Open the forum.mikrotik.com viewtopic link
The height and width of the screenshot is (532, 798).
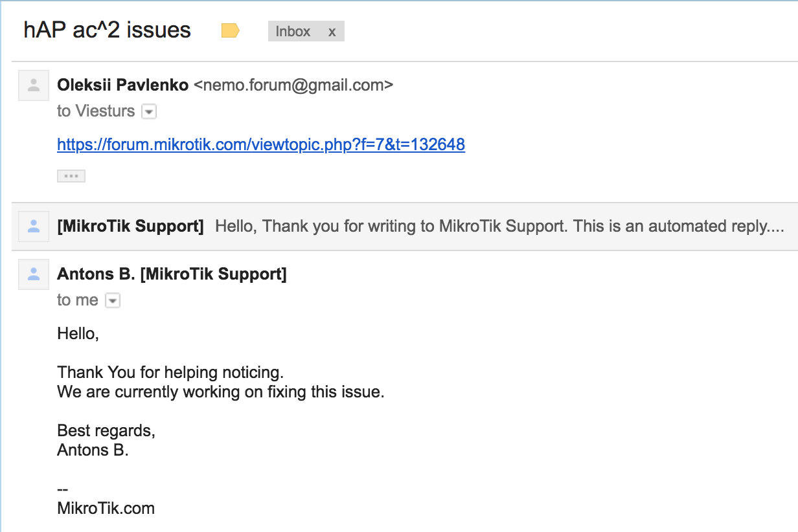pyautogui.click(x=261, y=144)
